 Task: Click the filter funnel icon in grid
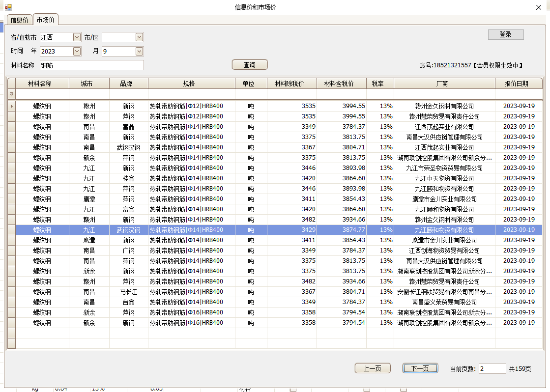click(x=11, y=94)
